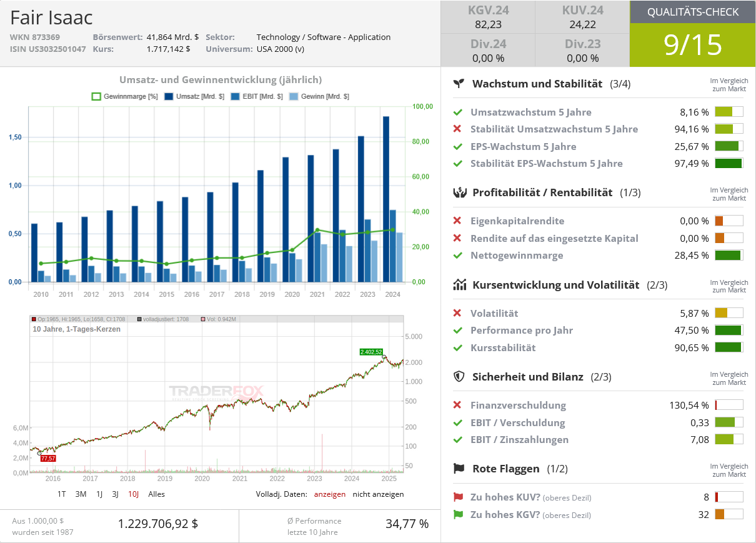Click the green checkmark before Performance pro Jahr
This screenshot has height=543, width=756.
[x=458, y=331]
